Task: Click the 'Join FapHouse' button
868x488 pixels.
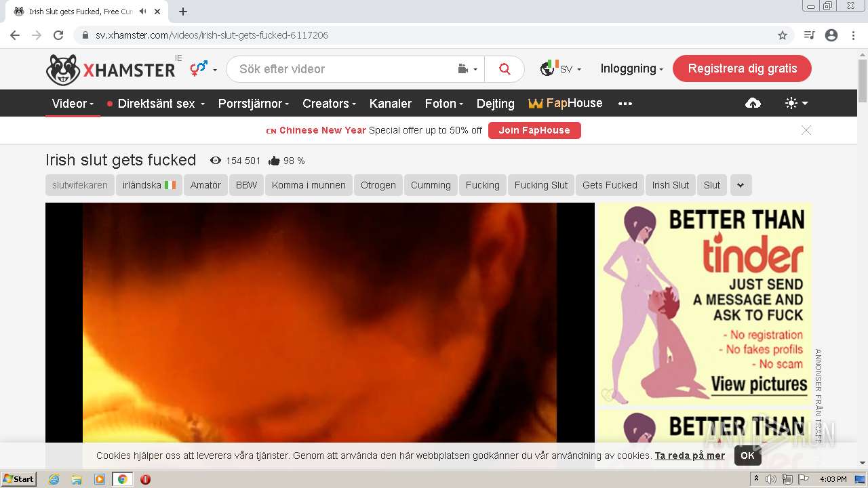Action: pos(534,130)
